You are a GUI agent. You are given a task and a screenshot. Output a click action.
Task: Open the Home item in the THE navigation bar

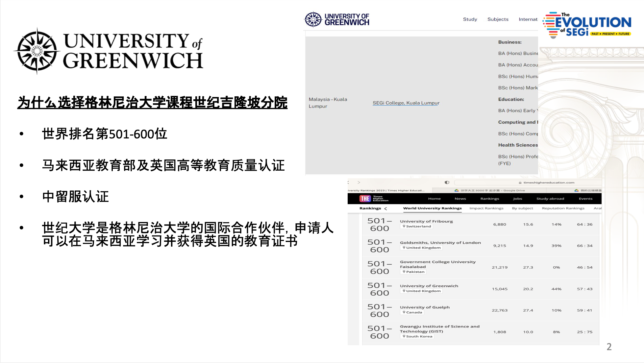coord(434,199)
